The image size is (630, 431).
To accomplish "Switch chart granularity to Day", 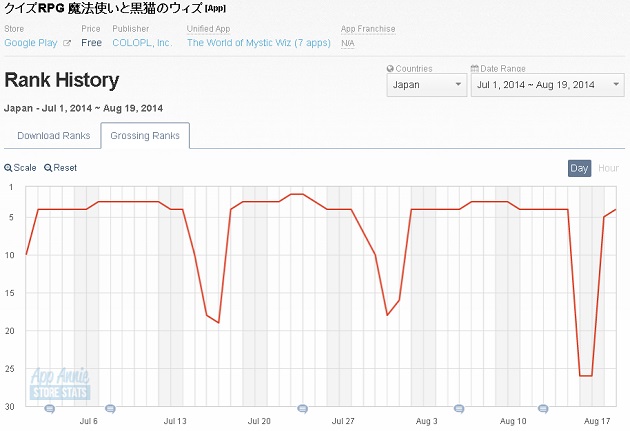I will coord(579,168).
